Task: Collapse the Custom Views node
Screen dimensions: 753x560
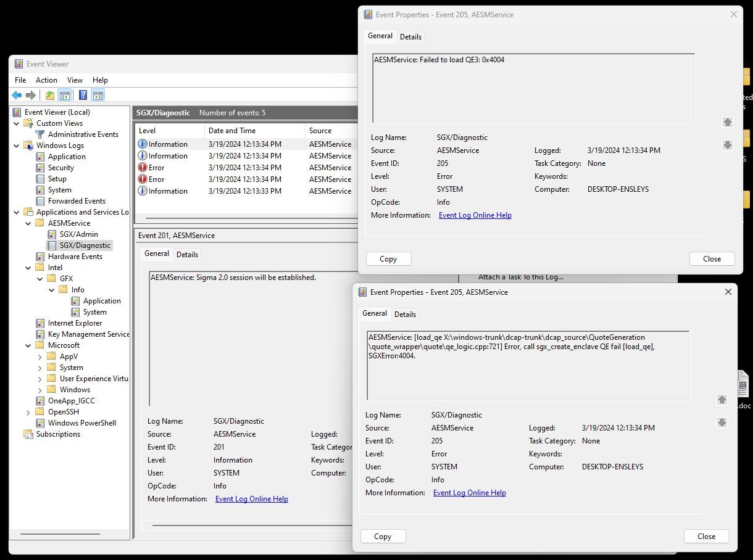Action: pyautogui.click(x=17, y=123)
